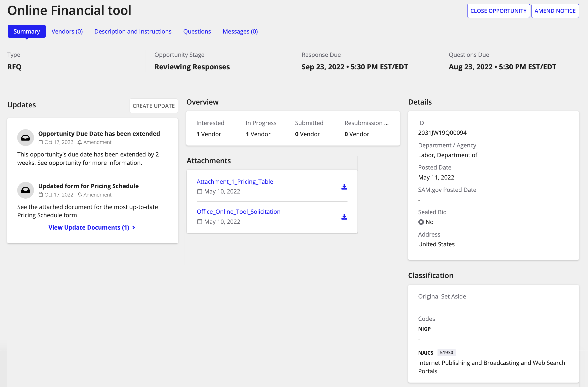Click the Submitted 0 Vendor count
Viewport: 588px width, 387px height.
coord(307,134)
